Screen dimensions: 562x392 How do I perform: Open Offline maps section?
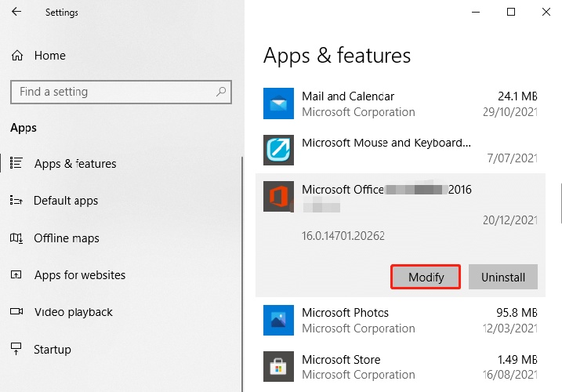pyautogui.click(x=67, y=238)
